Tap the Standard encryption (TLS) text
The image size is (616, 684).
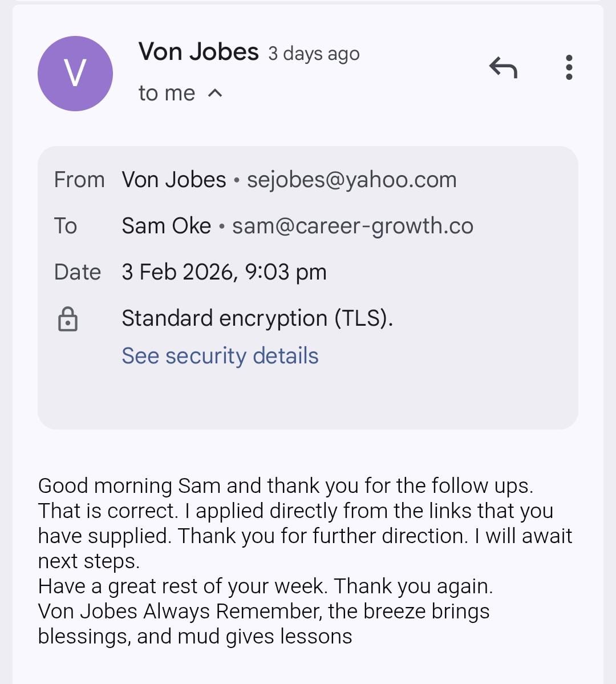[257, 318]
